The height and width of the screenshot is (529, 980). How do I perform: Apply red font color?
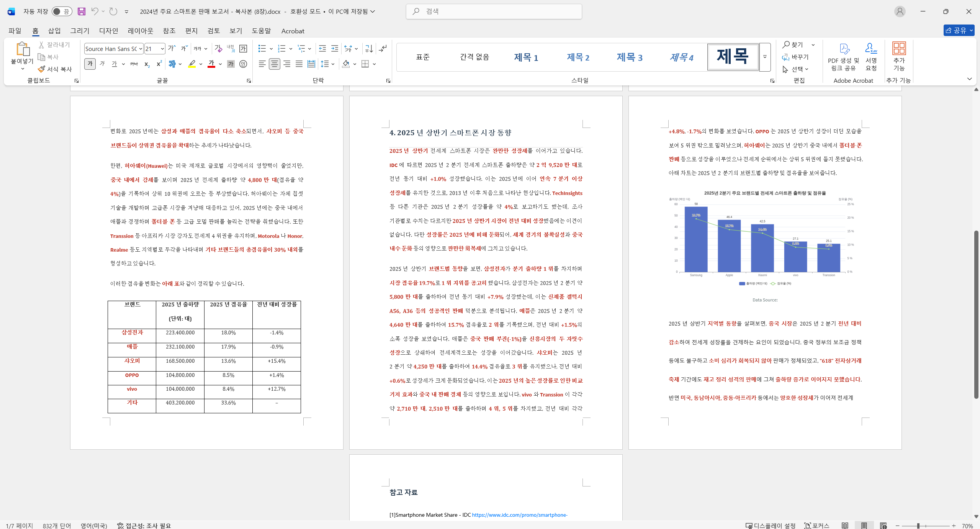point(211,64)
